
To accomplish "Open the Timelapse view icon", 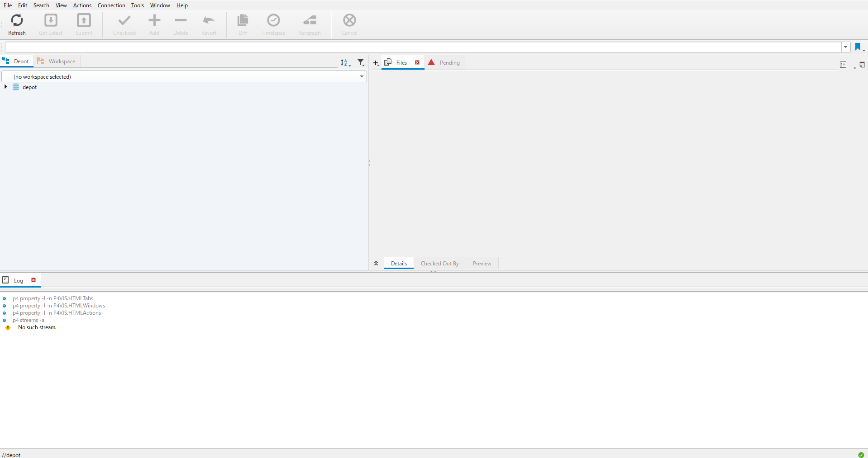I will tap(273, 20).
